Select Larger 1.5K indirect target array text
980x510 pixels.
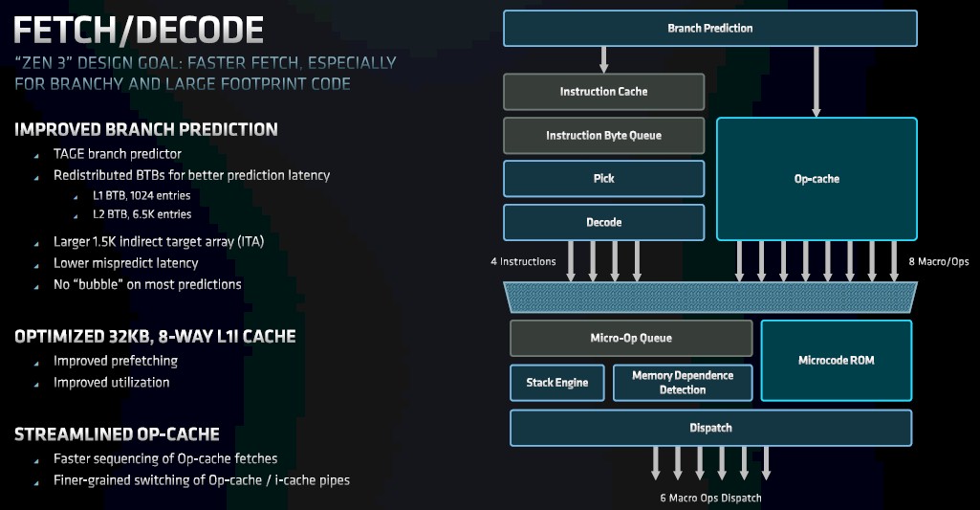pos(159,241)
